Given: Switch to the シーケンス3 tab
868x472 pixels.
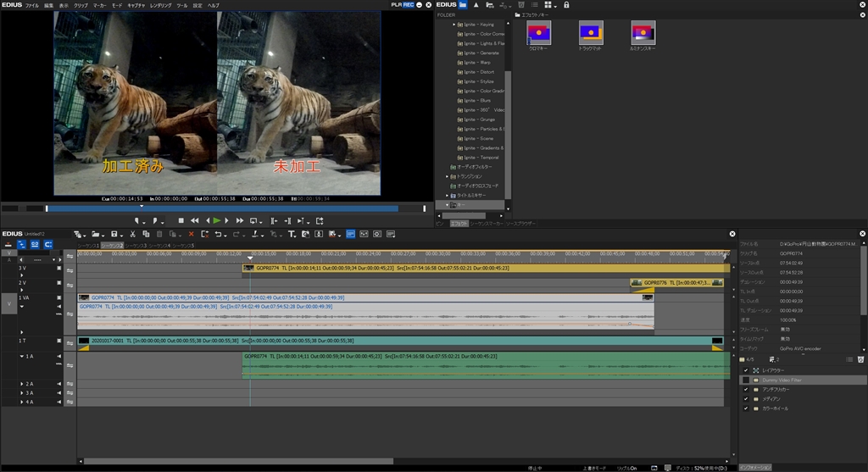Looking at the screenshot, I should click(136, 245).
